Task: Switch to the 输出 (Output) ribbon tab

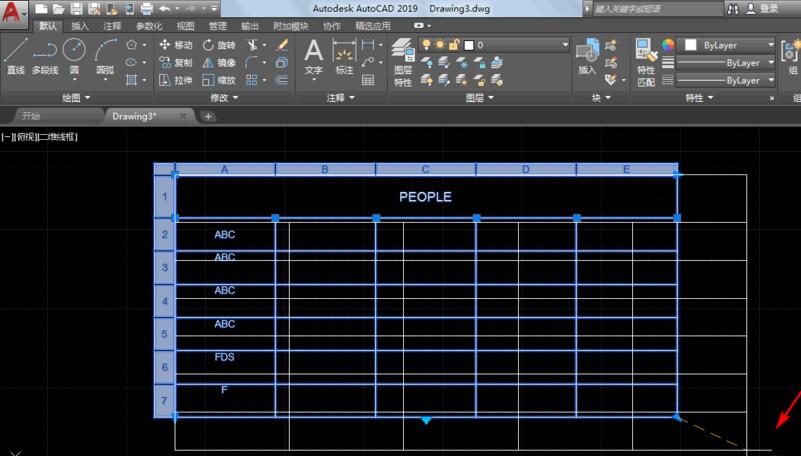Action: point(250,26)
